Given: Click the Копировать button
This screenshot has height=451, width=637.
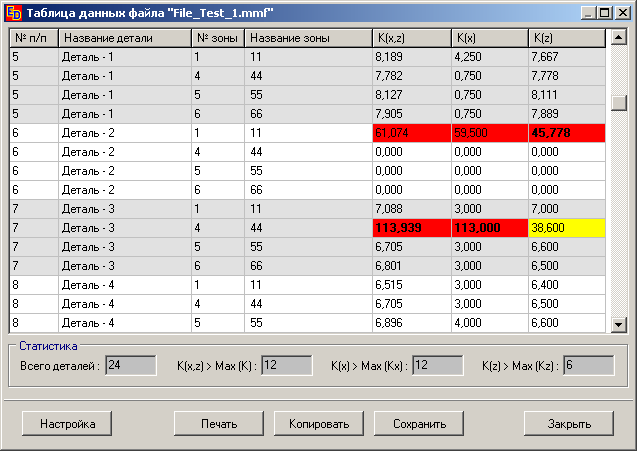Looking at the screenshot, I should [x=319, y=423].
